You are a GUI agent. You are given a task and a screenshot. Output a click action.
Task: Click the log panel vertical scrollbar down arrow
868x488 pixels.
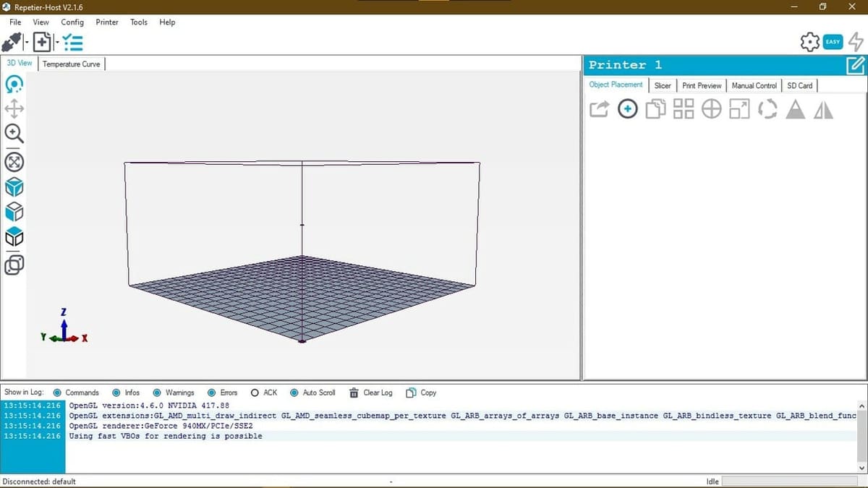(861, 468)
